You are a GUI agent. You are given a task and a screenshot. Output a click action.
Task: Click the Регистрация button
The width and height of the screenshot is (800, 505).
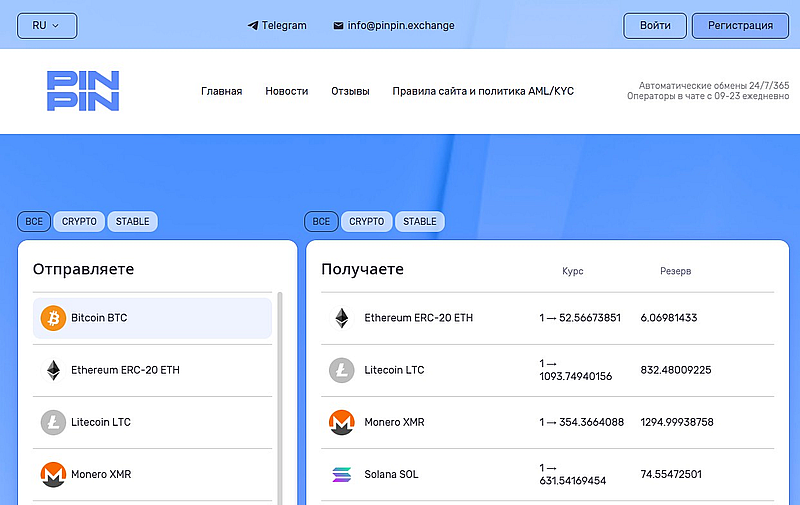[740, 26]
